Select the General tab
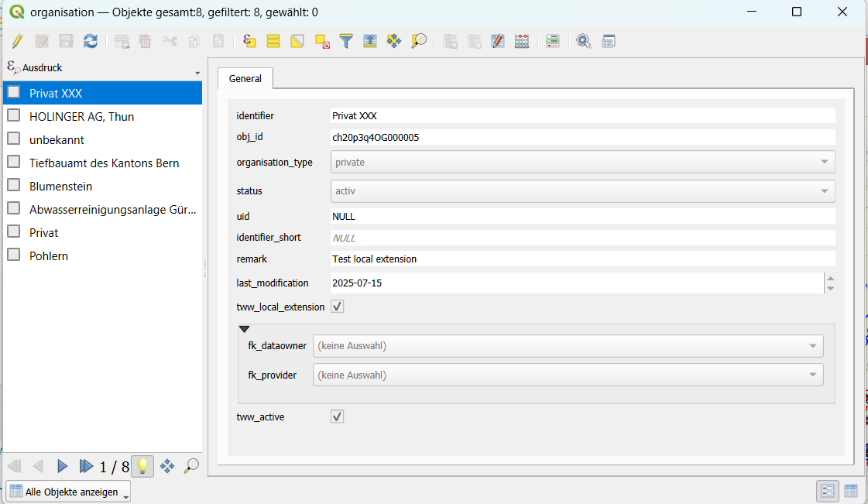The width and height of the screenshot is (868, 504). [x=245, y=78]
